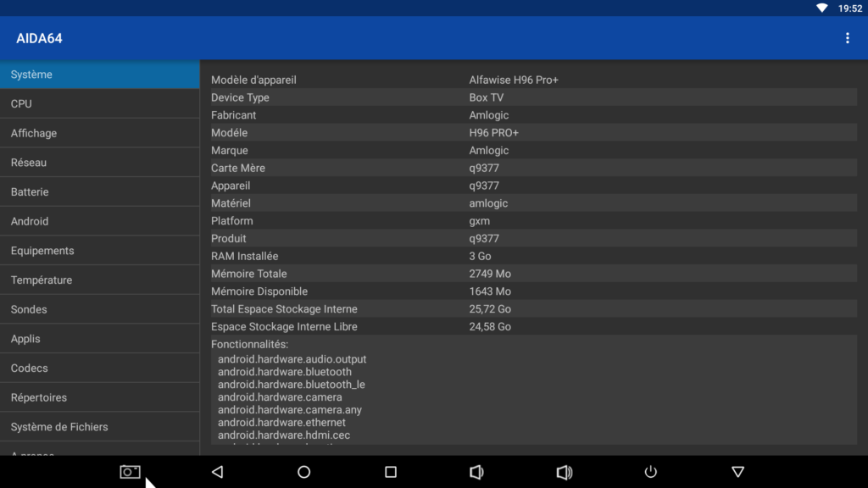This screenshot has height=488, width=868.
Task: Select the Device Type row label
Action: [x=240, y=97]
